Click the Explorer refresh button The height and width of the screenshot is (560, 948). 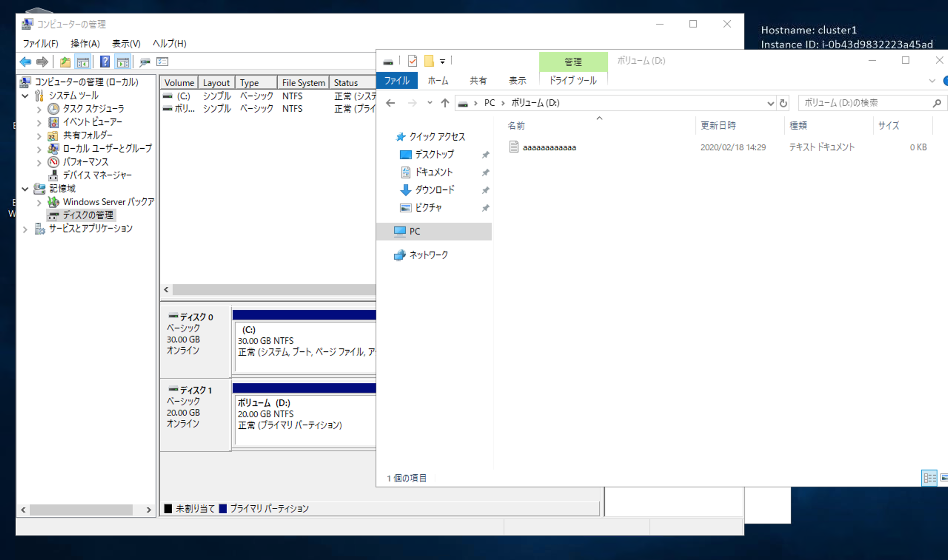click(783, 103)
